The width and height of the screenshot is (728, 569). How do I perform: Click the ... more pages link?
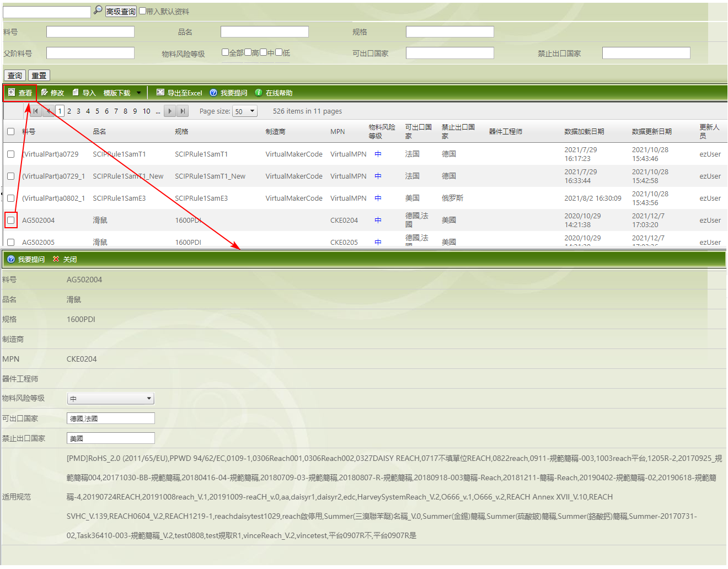[158, 111]
